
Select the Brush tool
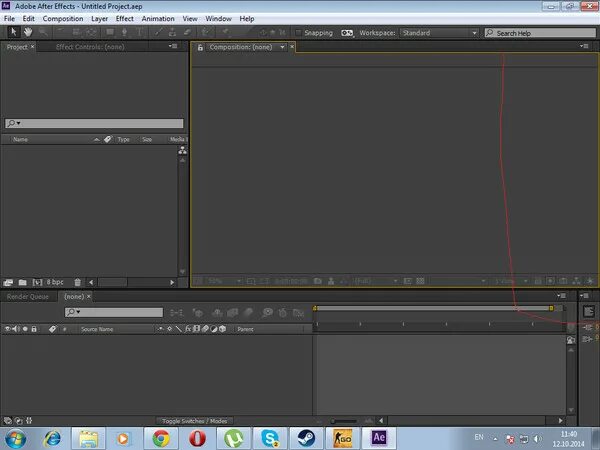tap(158, 32)
